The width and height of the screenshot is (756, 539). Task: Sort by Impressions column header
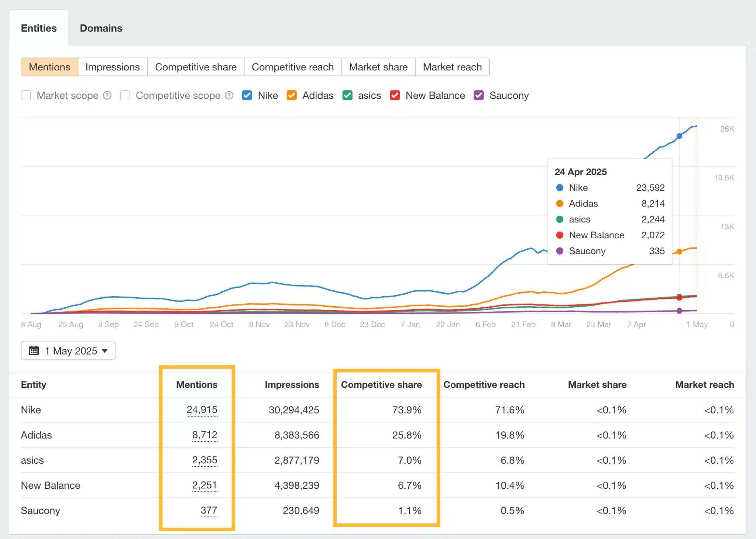point(292,385)
